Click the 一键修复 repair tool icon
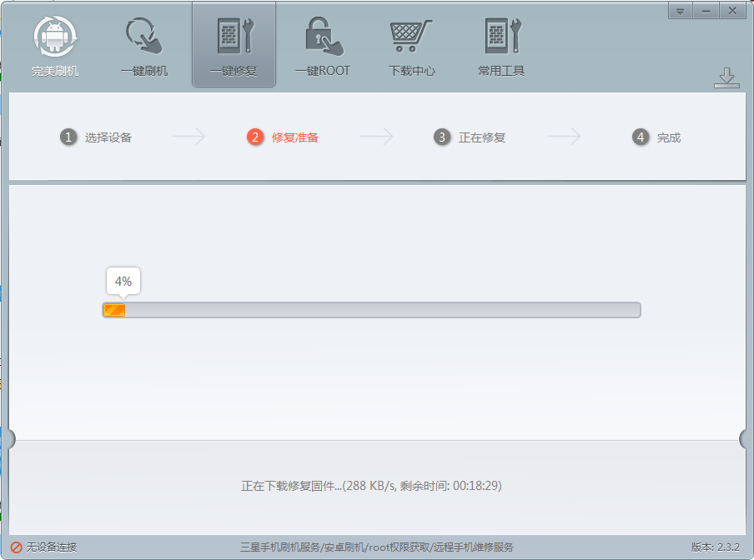Screen dimensions: 754x560 [x=234, y=36]
